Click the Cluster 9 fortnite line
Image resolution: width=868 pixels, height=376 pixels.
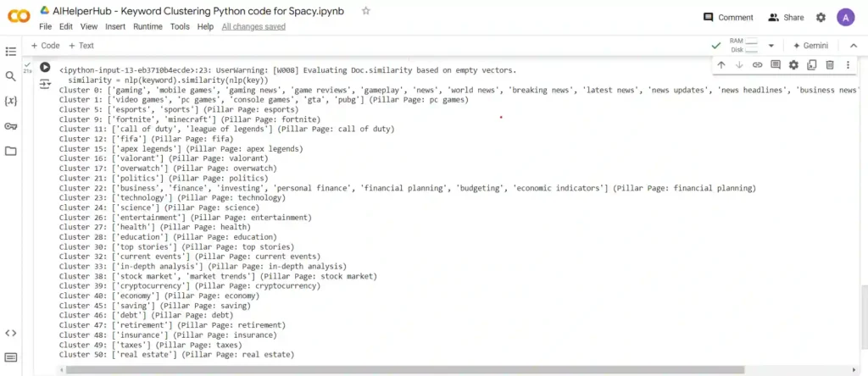point(189,119)
